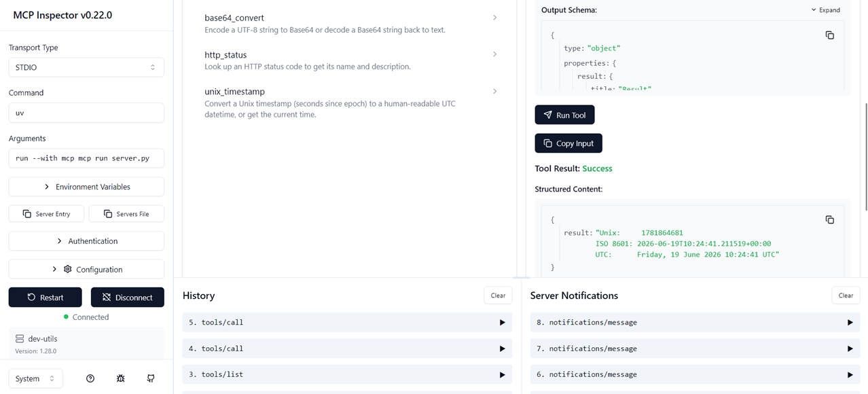Expand the Authentication section
The image size is (868, 394).
[86, 241]
